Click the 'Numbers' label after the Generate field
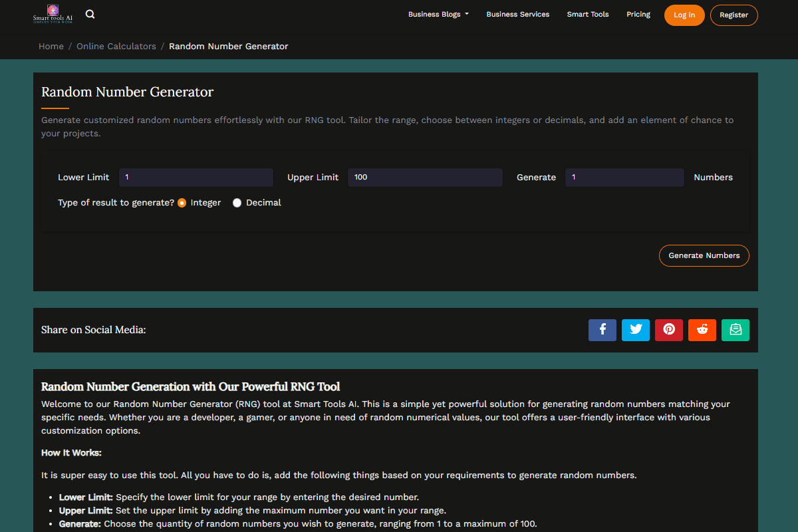 [x=714, y=178]
